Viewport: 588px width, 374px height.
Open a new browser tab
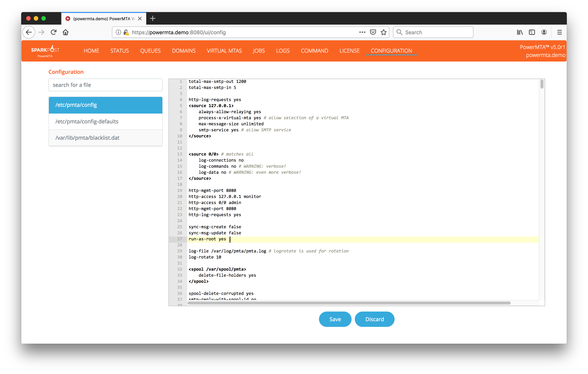pos(153,18)
